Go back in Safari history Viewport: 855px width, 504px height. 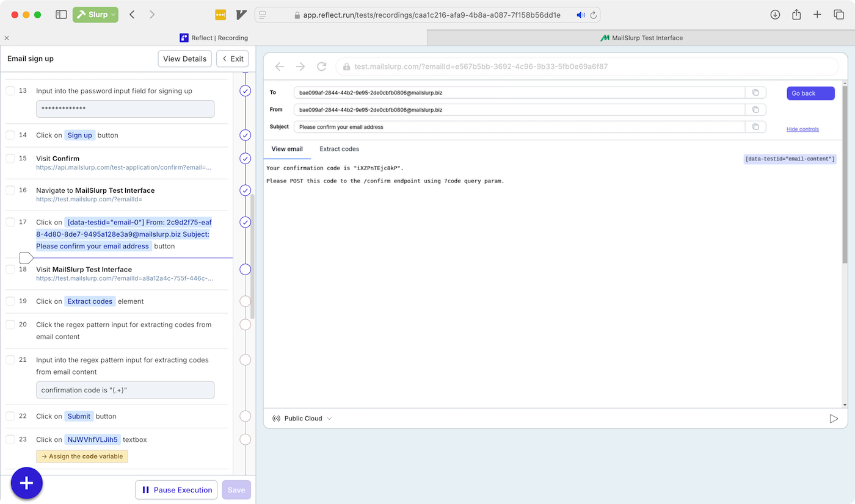point(132,15)
